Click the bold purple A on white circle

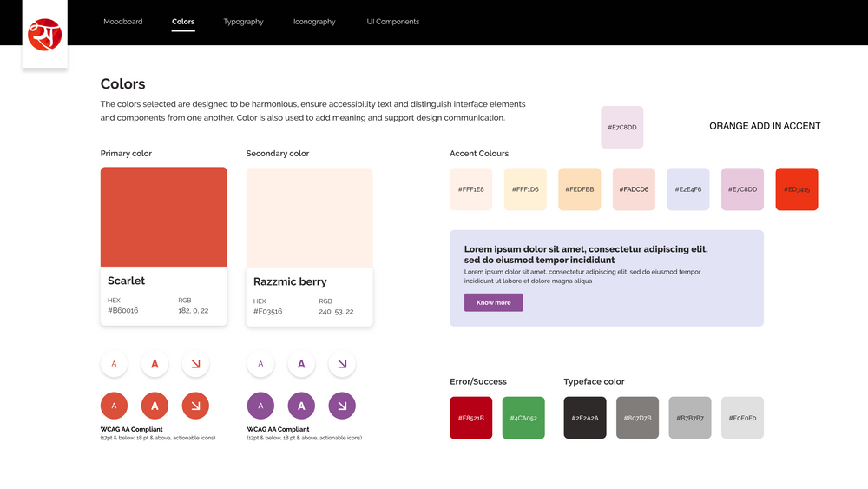301,364
